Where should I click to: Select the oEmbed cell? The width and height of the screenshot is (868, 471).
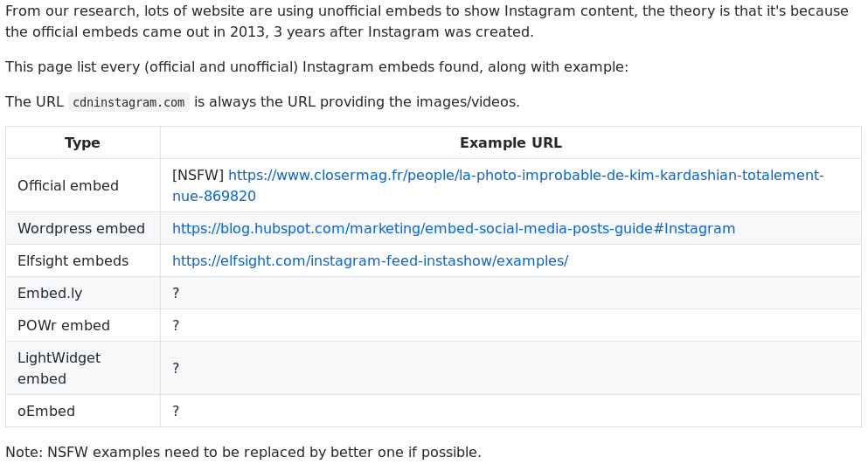coord(83,411)
